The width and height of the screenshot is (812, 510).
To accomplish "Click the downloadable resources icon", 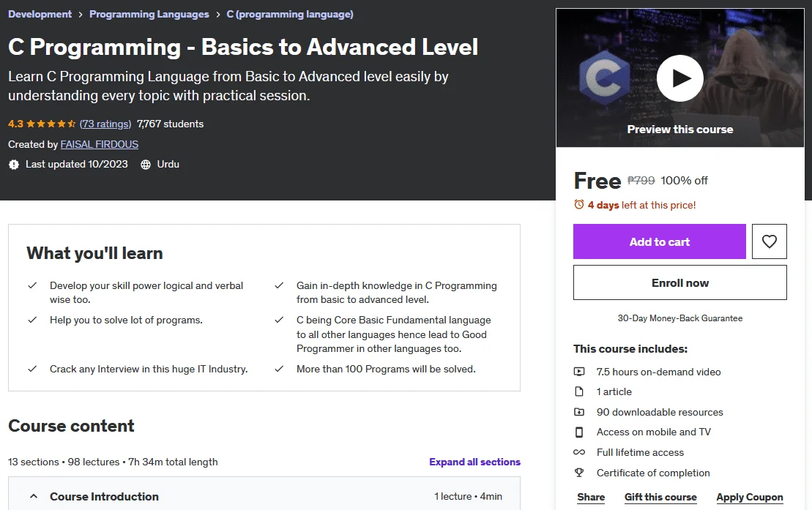I will tap(579, 412).
